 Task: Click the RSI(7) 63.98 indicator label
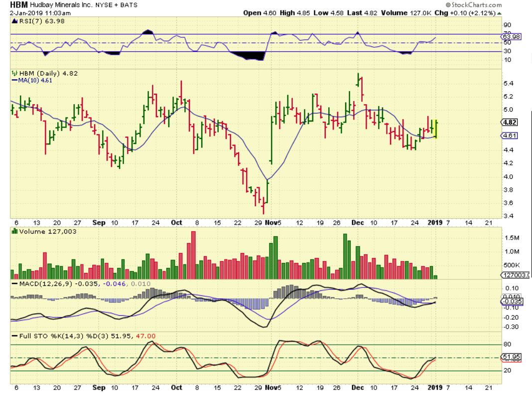pyautogui.click(x=42, y=21)
